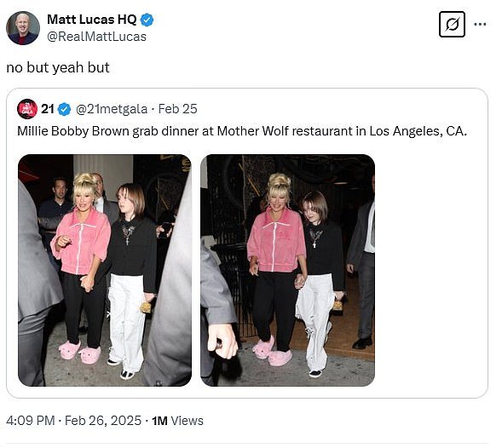
Task: Click the bold "21" account name
Action: point(48,109)
